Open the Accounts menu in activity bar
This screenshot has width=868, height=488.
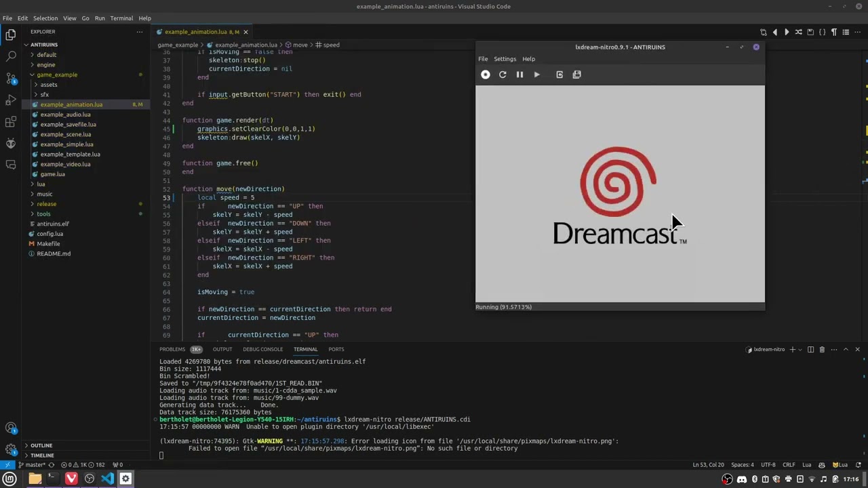tap(11, 428)
